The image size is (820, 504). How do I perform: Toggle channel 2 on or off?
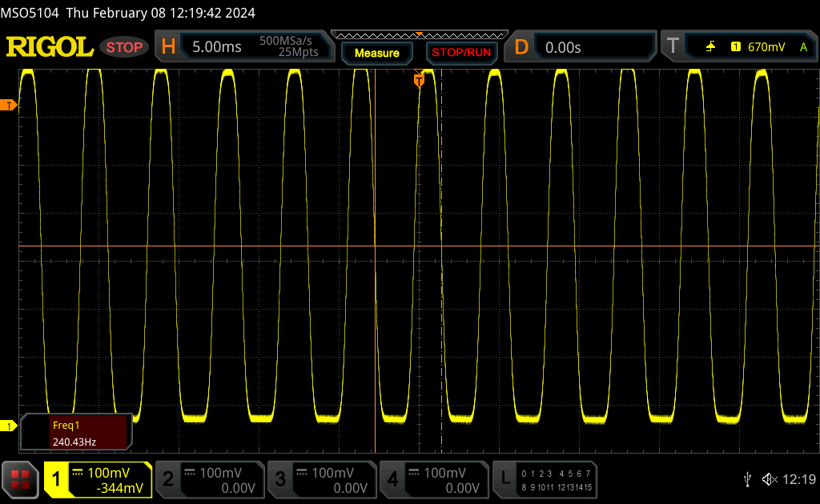click(x=168, y=479)
